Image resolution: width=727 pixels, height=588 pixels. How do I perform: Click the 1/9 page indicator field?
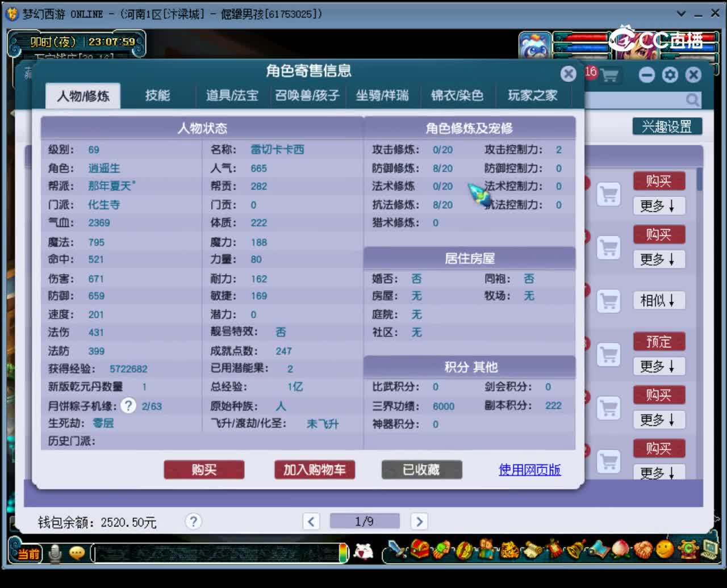point(365,521)
